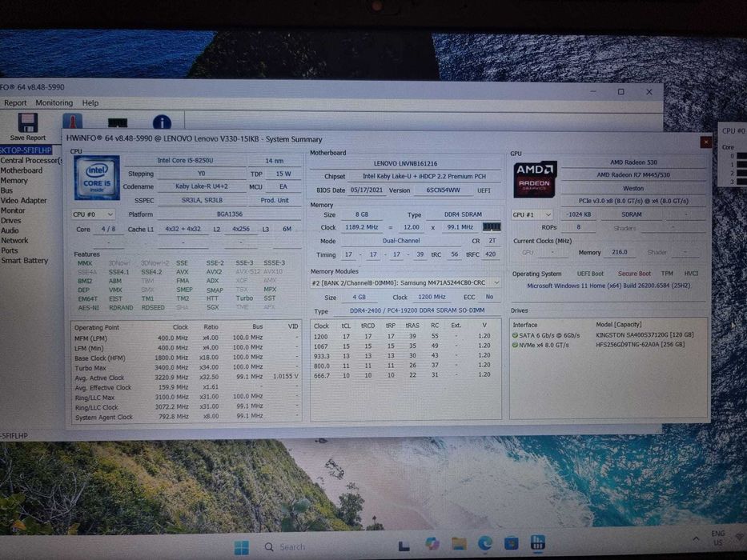
Task: Select Network in the tree
Action: click(14, 241)
